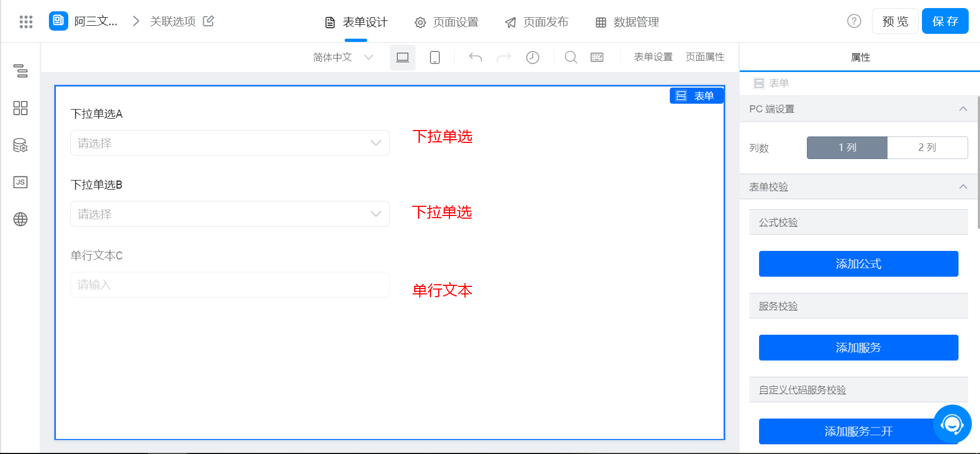
Task: Collapse the PC 端设置 section
Action: point(963,109)
